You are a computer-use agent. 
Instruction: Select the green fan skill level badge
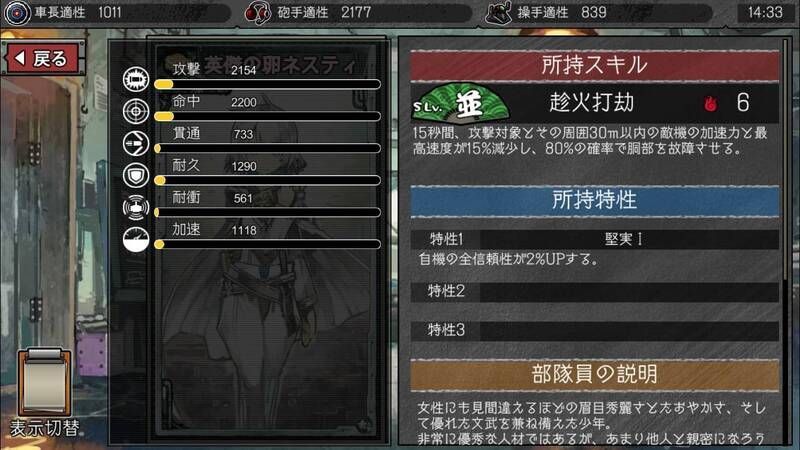[461, 103]
